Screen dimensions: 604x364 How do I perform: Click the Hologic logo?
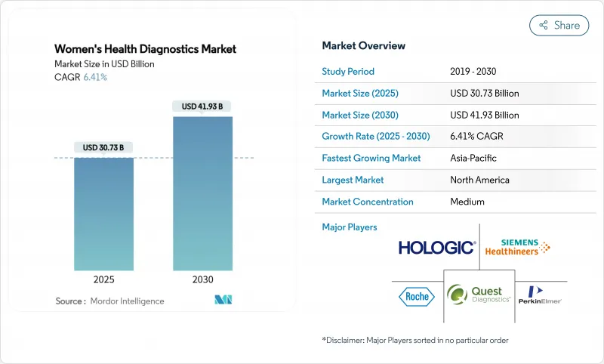(x=436, y=247)
